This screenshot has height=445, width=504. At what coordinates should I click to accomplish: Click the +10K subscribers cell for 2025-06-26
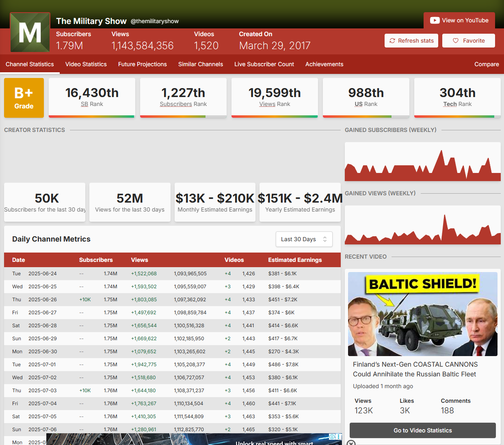pos(85,300)
